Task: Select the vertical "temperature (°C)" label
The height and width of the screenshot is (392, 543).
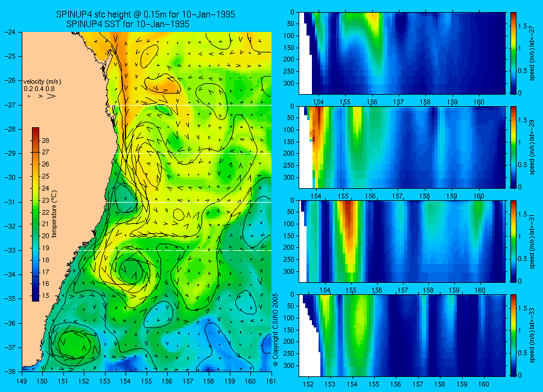Action: click(x=54, y=214)
